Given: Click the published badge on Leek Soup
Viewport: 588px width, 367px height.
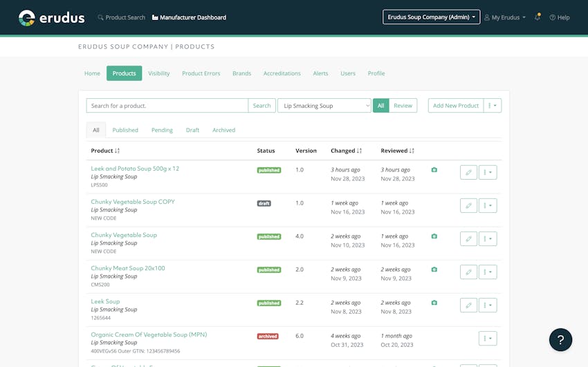Looking at the screenshot, I should (x=269, y=303).
